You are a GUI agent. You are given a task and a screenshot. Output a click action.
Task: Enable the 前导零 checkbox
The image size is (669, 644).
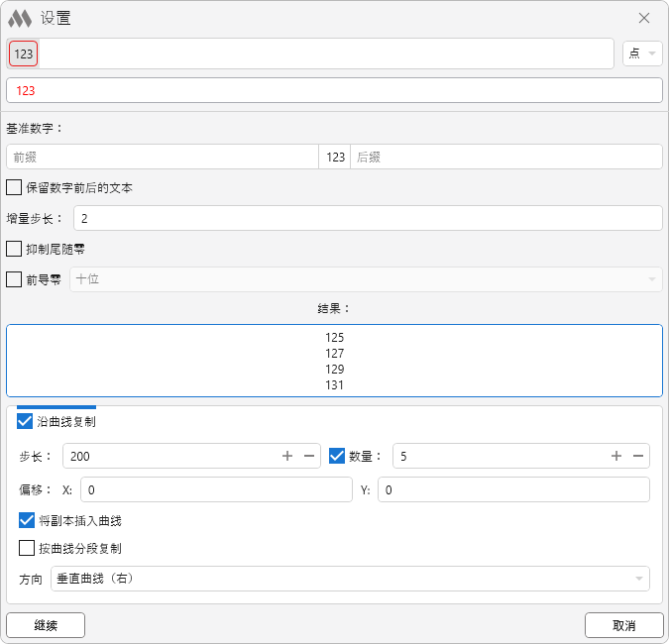[x=14, y=279]
